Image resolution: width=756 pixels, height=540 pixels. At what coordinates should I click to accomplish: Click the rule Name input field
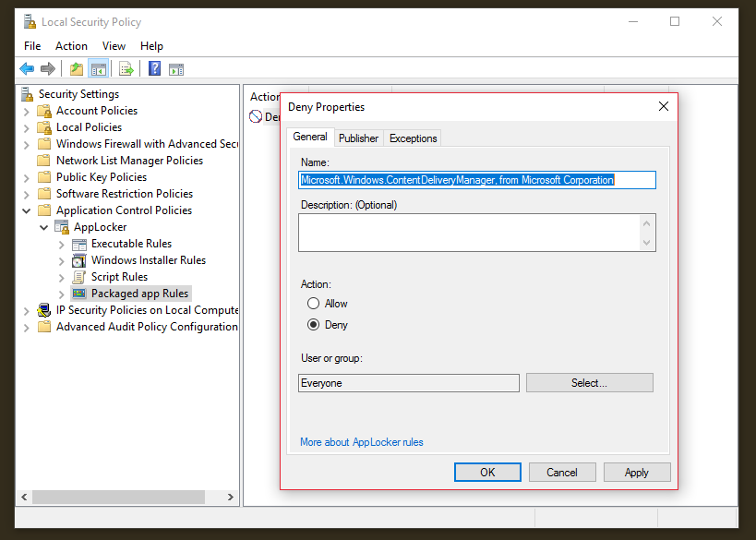tap(477, 180)
